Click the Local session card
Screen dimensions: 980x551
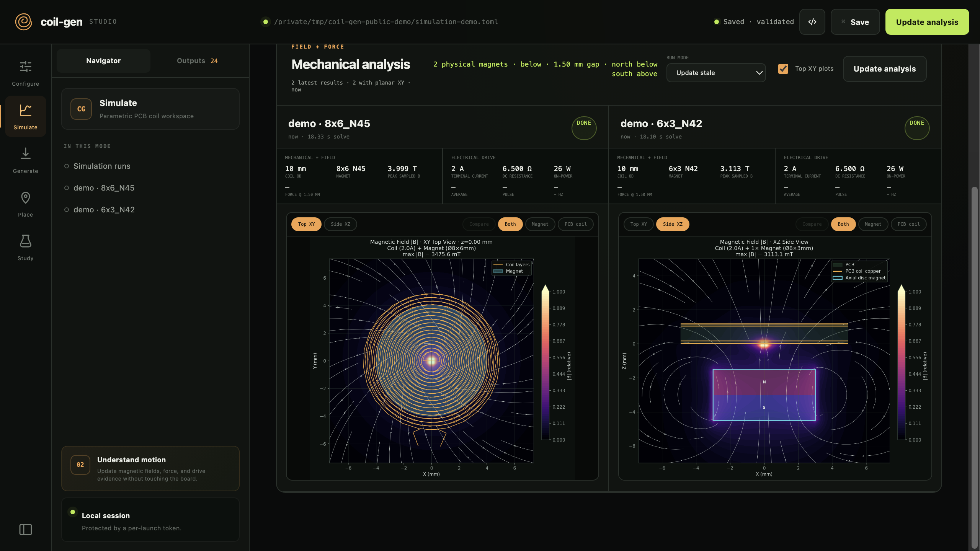(x=150, y=520)
